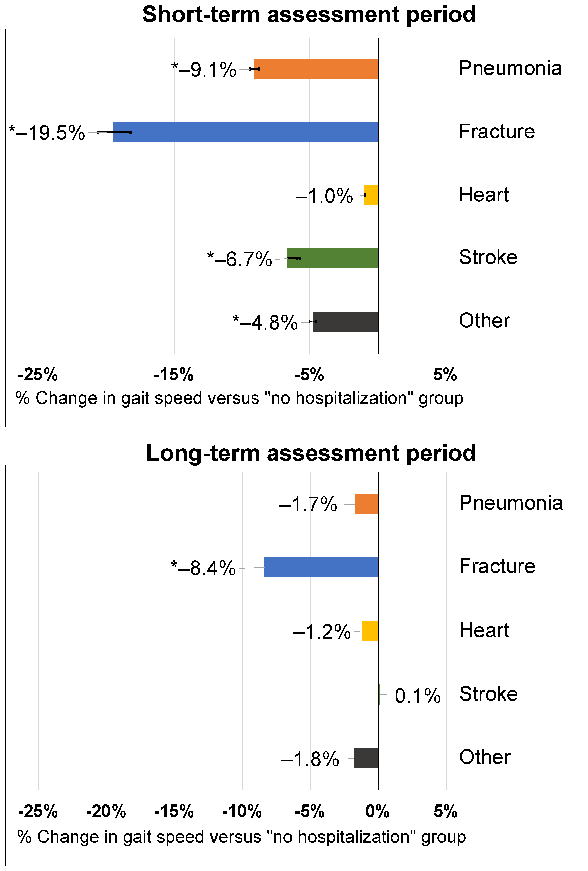Click the blue Fracture bar in long-term chart
This screenshot has height=871, width=588.
[321, 568]
